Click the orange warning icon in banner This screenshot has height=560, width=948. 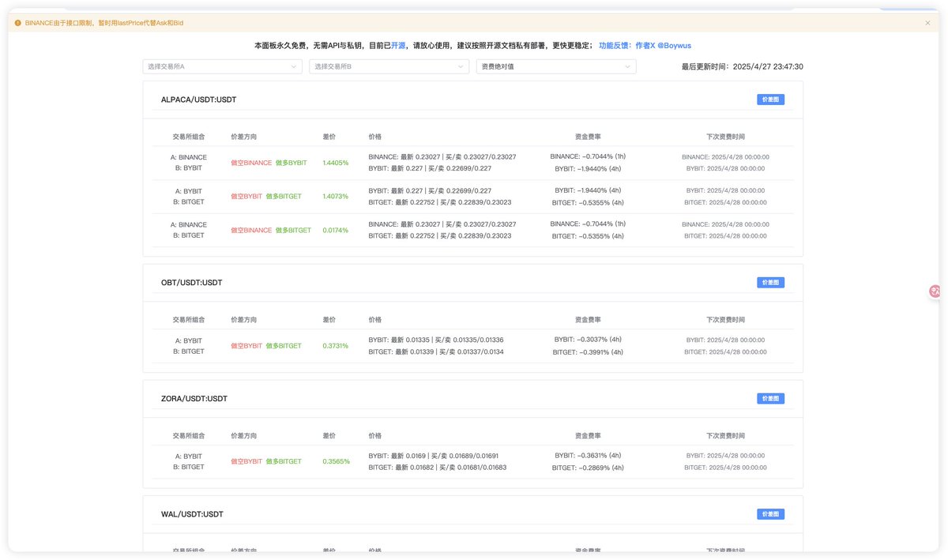[x=18, y=23]
